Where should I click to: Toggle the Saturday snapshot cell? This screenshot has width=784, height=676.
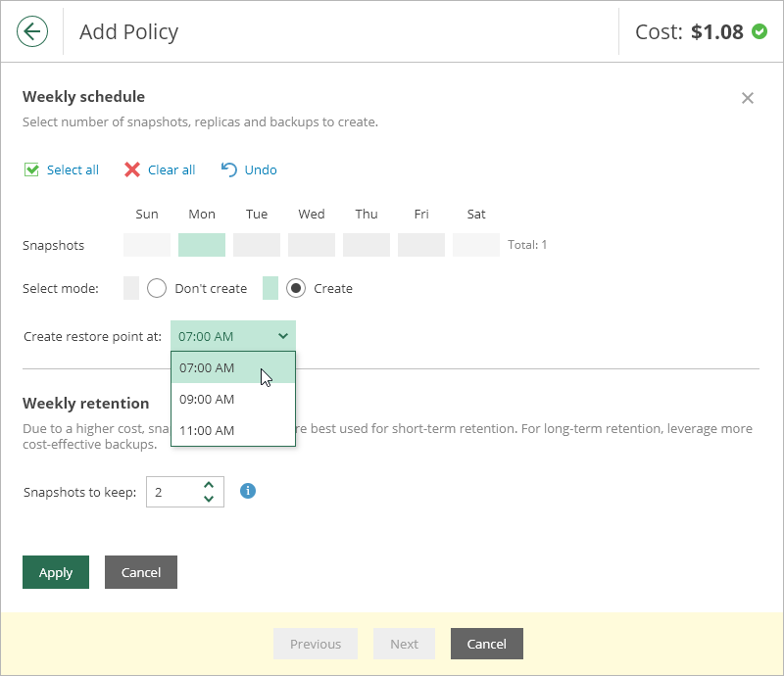point(476,245)
